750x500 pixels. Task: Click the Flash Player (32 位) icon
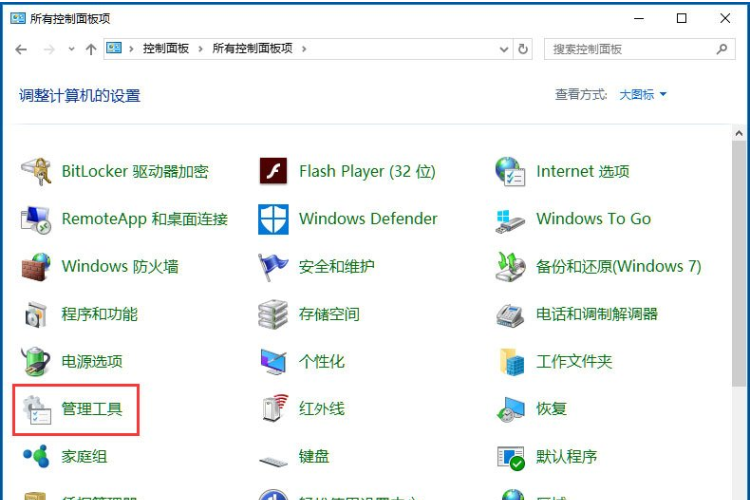point(273,171)
